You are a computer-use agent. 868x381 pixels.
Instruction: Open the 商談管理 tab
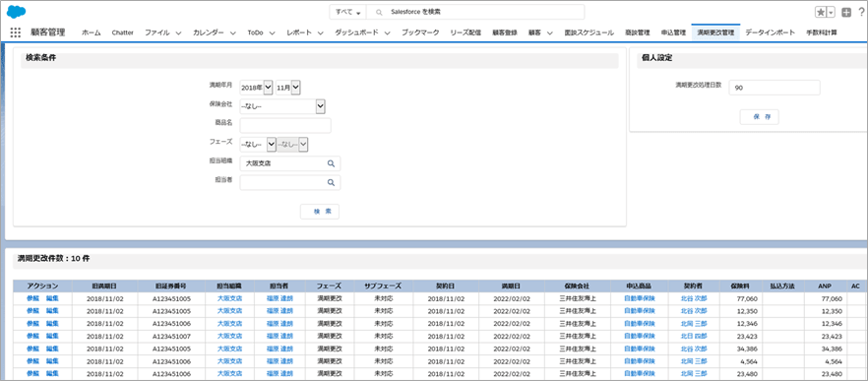[x=637, y=32]
